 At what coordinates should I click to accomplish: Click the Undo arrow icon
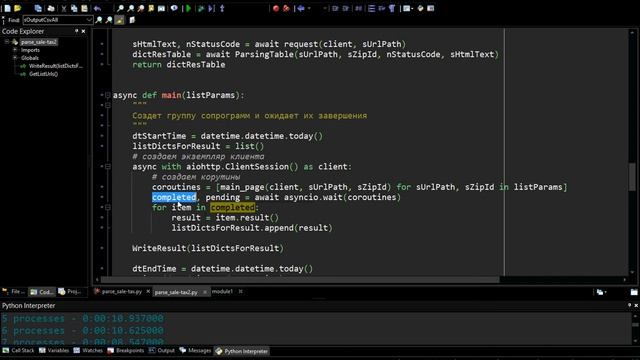tap(97, 8)
